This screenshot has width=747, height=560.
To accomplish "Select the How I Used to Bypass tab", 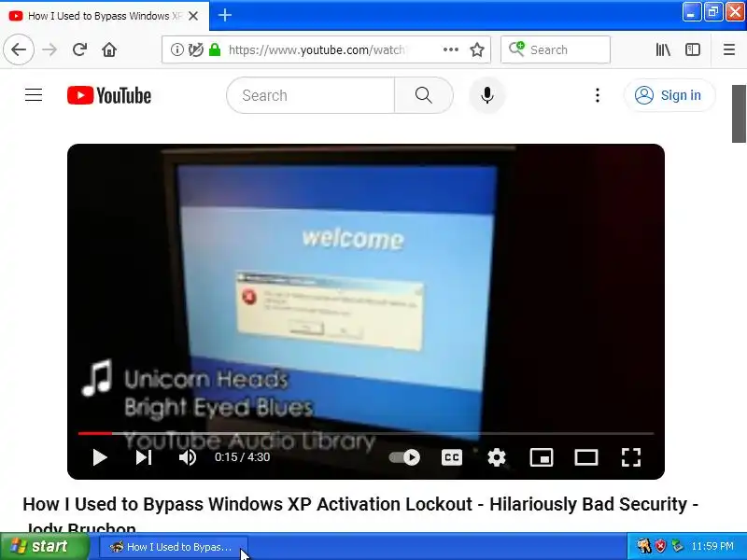I will (104, 16).
